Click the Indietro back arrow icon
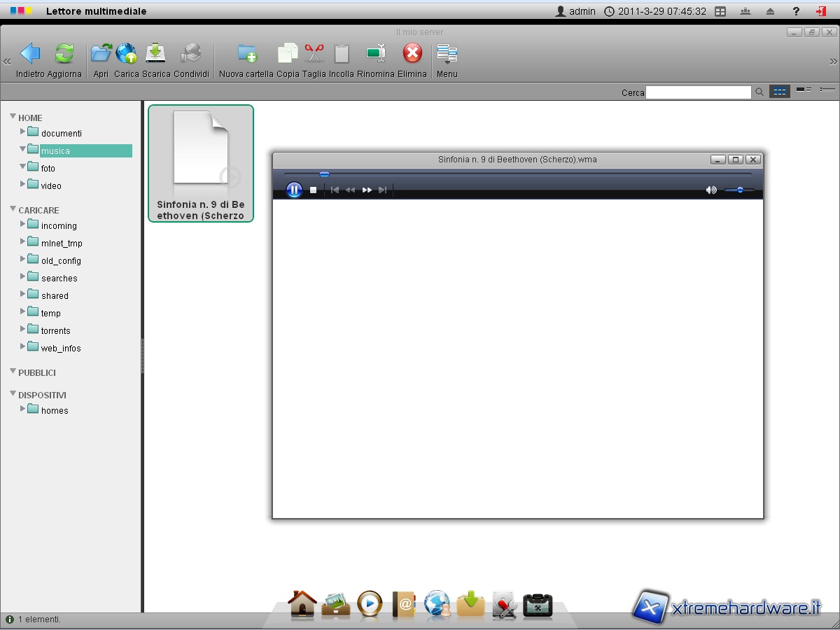 pos(30,54)
